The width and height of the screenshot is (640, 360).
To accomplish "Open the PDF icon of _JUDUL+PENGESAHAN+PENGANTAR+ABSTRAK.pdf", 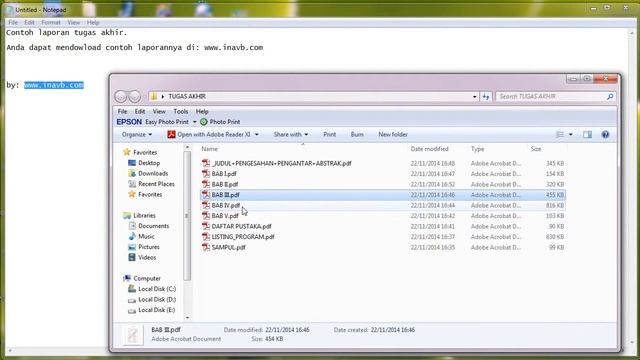I will click(206, 163).
